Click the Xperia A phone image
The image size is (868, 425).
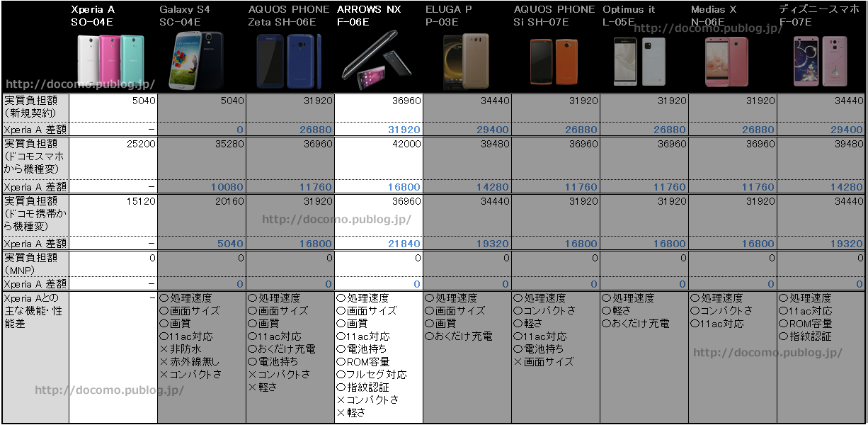click(x=110, y=60)
